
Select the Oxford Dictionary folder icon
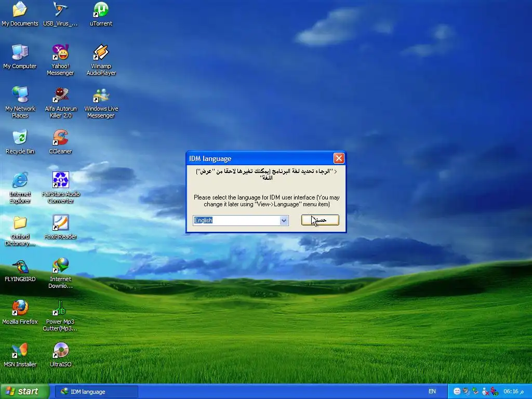(x=20, y=230)
